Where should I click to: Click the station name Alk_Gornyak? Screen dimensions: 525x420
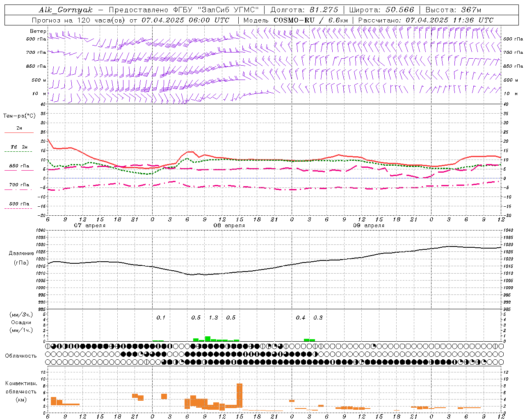(66, 10)
